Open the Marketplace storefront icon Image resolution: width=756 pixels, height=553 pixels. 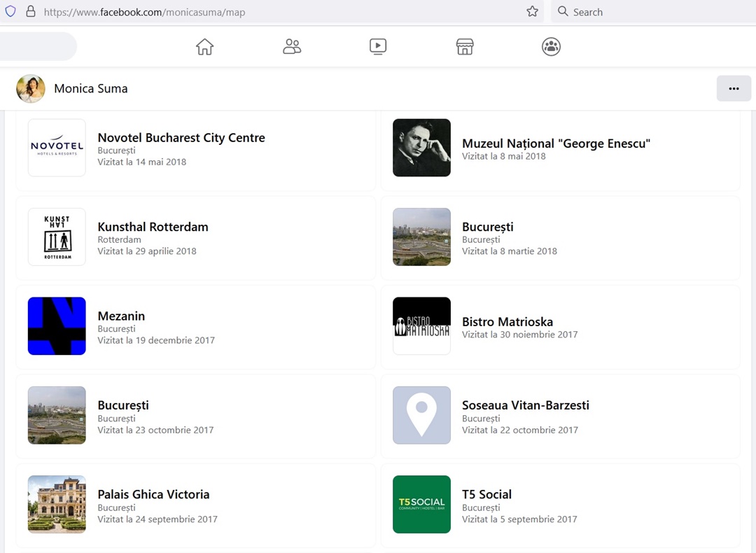(465, 47)
